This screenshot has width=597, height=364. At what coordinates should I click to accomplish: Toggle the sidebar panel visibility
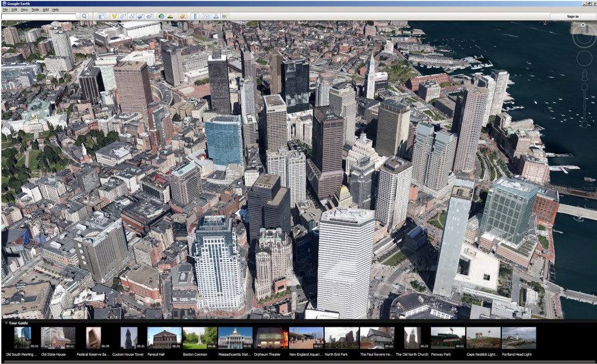[x=100, y=16]
